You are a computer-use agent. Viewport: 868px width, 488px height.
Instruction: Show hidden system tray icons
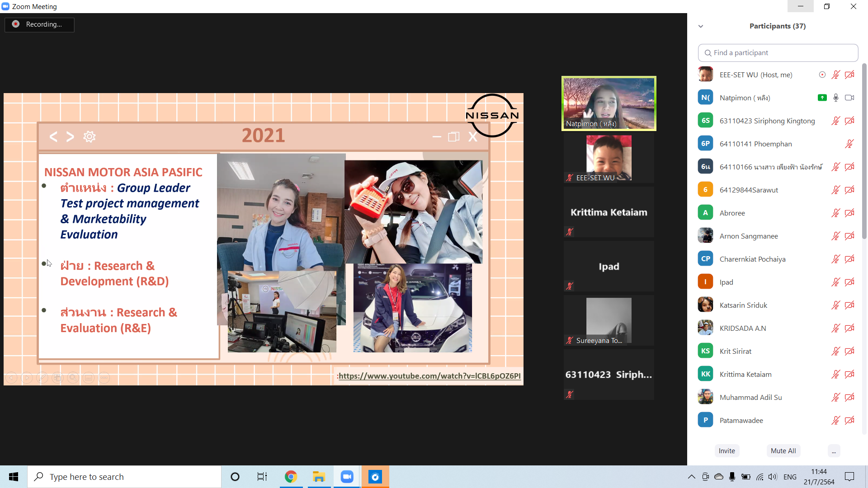[691, 477]
